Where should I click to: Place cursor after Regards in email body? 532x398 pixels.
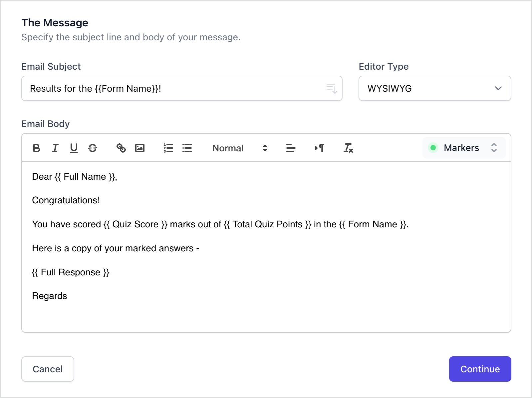(68, 296)
